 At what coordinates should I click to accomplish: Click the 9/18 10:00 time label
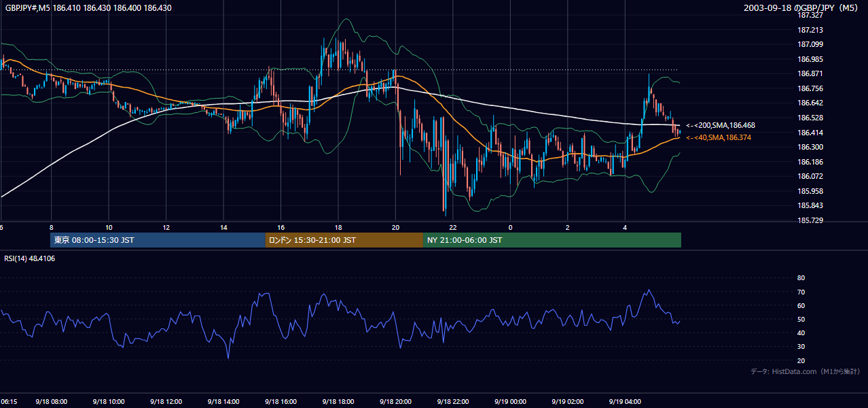click(x=109, y=402)
